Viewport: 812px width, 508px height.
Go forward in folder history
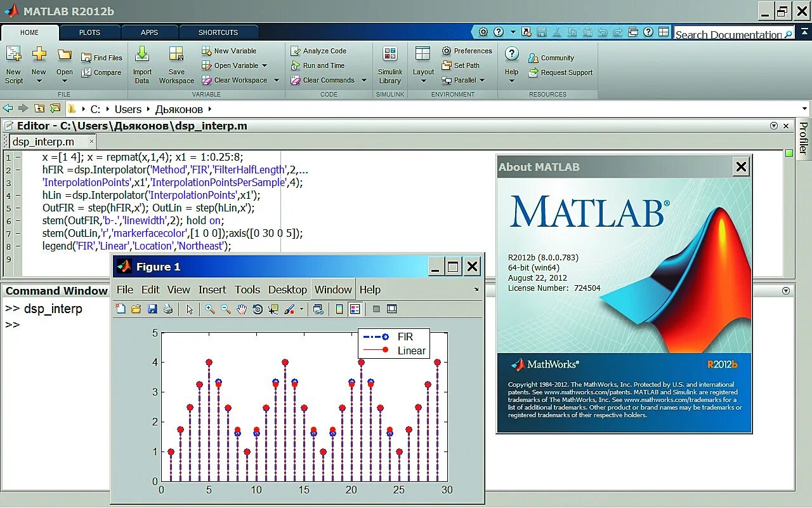point(23,109)
